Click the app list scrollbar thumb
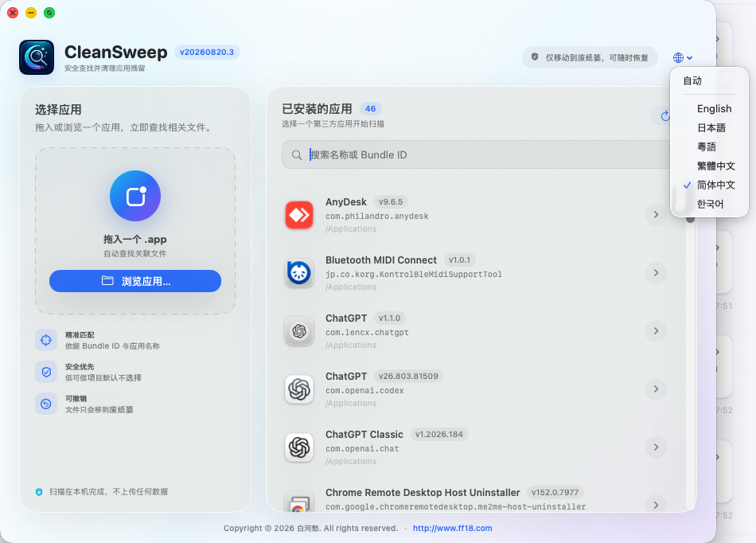Viewport: 756px width, 543px height. pos(691,220)
